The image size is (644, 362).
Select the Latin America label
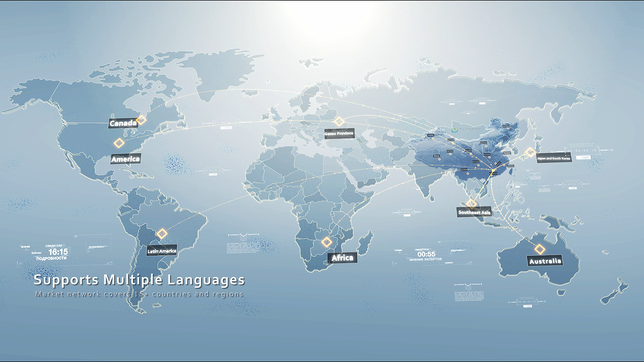pos(162,251)
